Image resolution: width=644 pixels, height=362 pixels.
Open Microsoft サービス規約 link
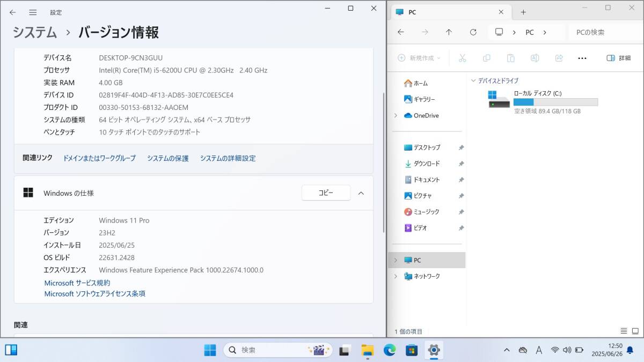coord(77,283)
